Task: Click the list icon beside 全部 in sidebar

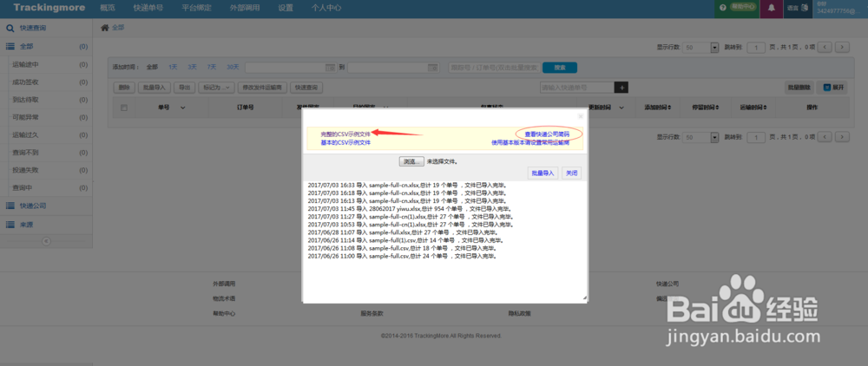Action: [10, 47]
